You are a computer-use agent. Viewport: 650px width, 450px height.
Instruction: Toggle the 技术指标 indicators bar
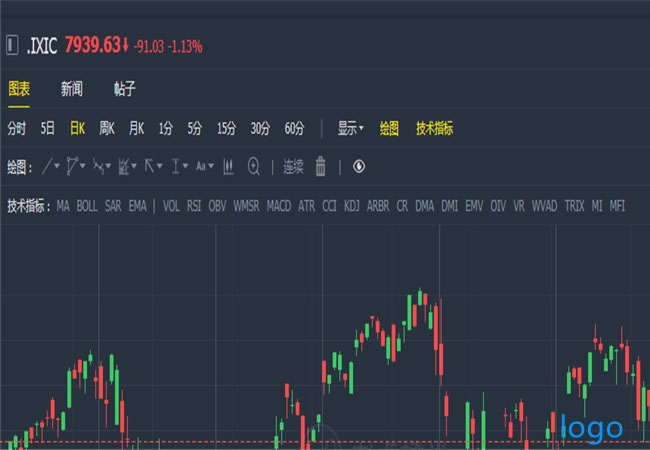435,128
